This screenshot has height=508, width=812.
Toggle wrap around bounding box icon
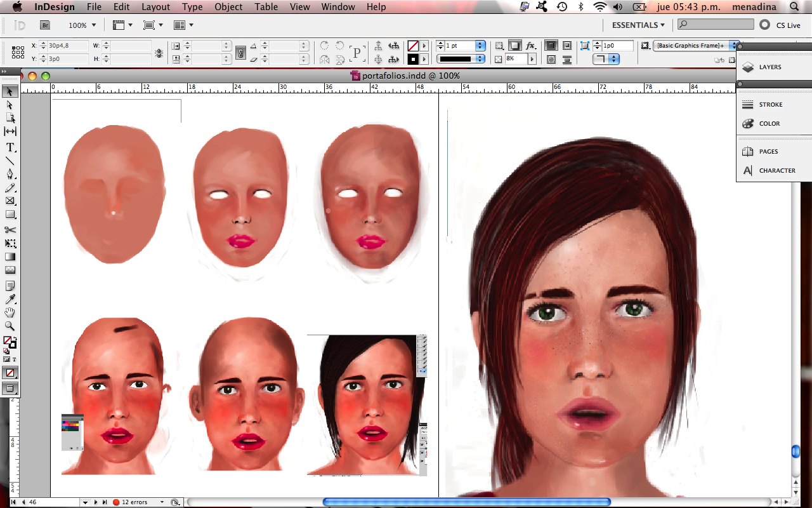point(567,46)
